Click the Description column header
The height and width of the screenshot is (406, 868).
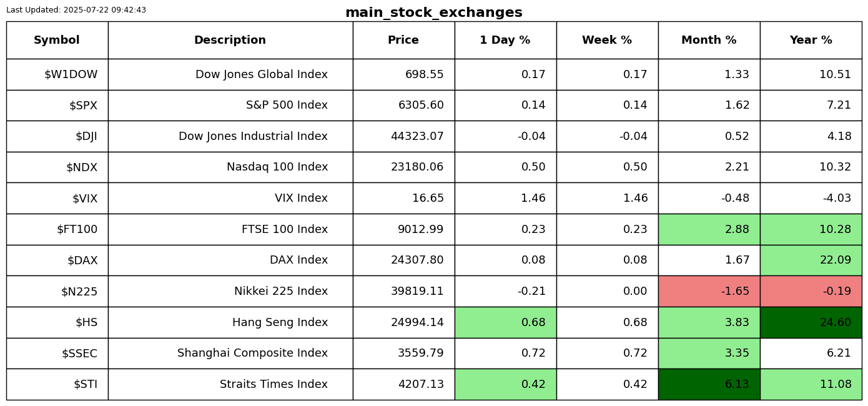230,41
